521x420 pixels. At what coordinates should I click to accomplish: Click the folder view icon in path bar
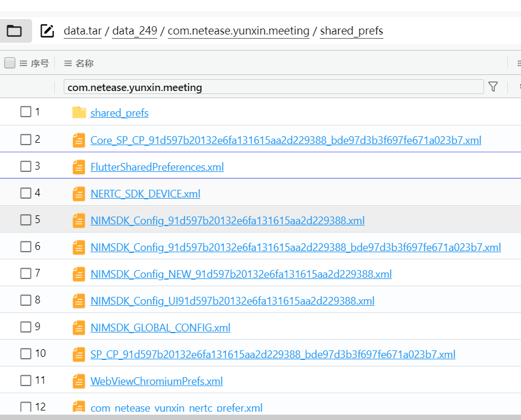coord(14,31)
